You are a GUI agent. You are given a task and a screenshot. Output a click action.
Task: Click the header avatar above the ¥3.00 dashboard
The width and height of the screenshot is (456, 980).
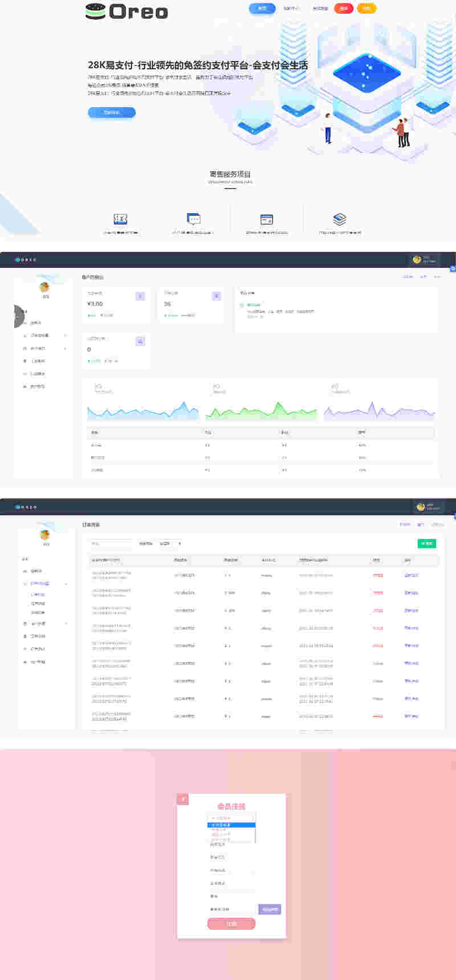click(x=417, y=259)
